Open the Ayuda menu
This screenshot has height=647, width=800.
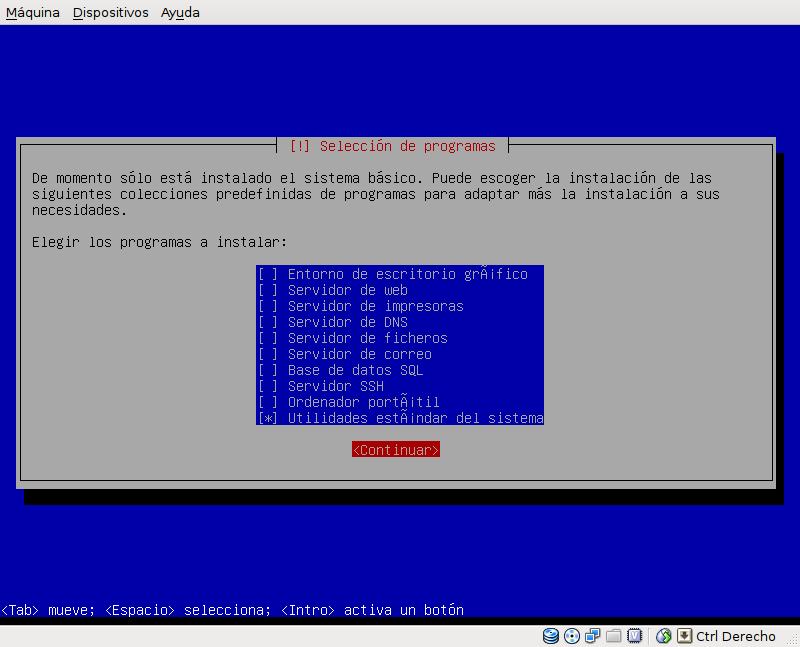tap(180, 12)
